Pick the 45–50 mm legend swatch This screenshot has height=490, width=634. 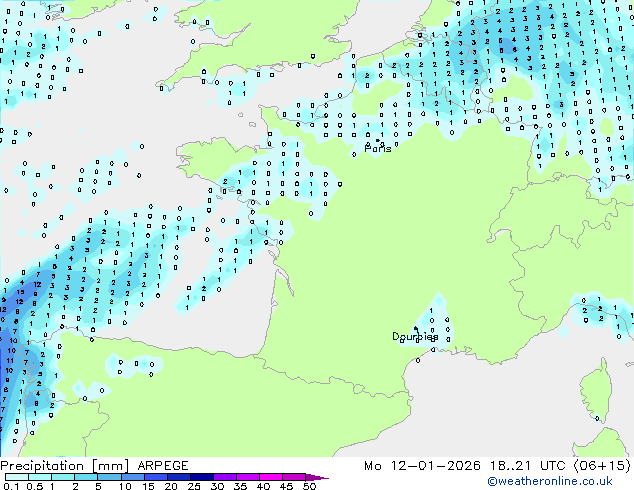coord(294,477)
